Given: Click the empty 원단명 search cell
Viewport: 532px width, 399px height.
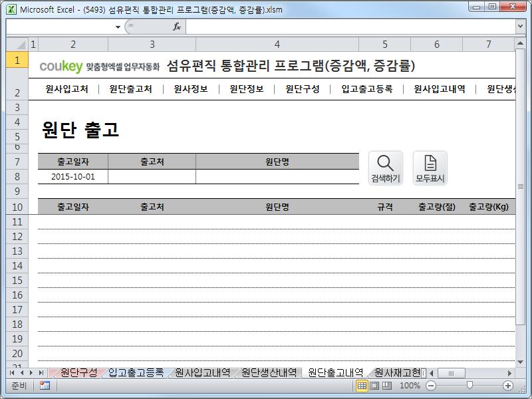Looking at the screenshot, I should (277, 177).
